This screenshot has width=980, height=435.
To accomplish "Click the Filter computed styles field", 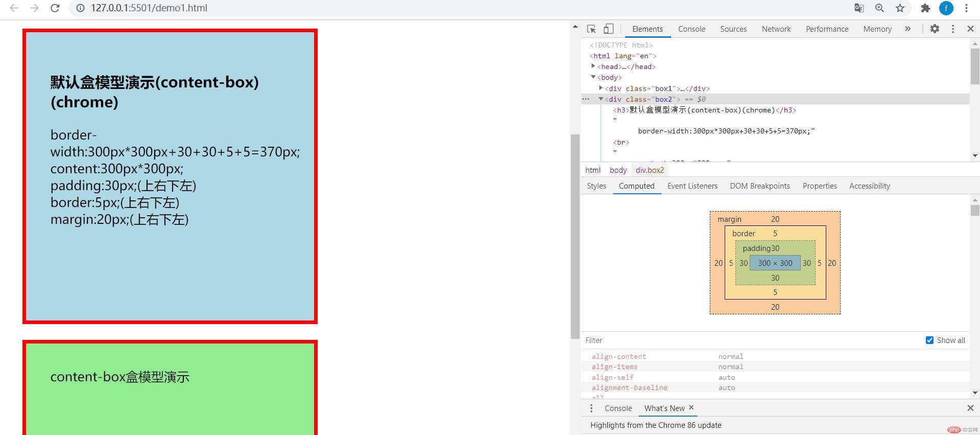I will coord(751,340).
